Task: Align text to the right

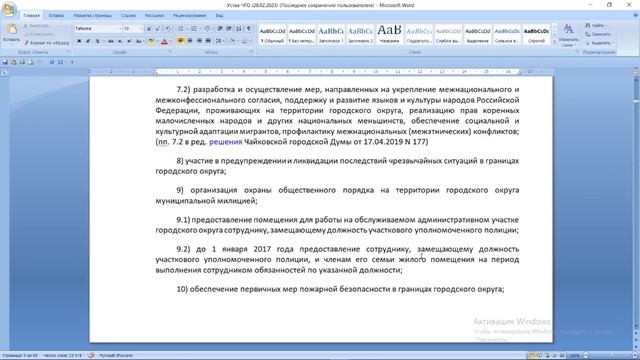Action: pyautogui.click(x=199, y=41)
